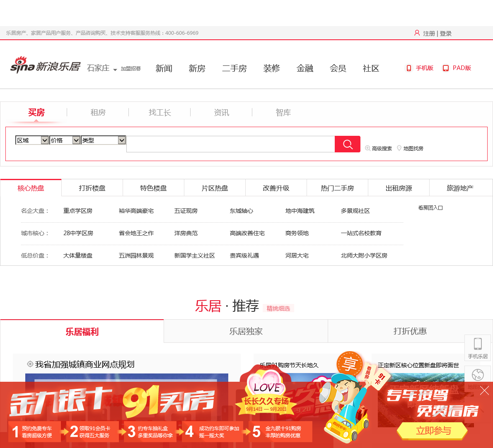Open the 片区热盘 tab
Screen dimensions: 493x448
pyautogui.click(x=215, y=188)
